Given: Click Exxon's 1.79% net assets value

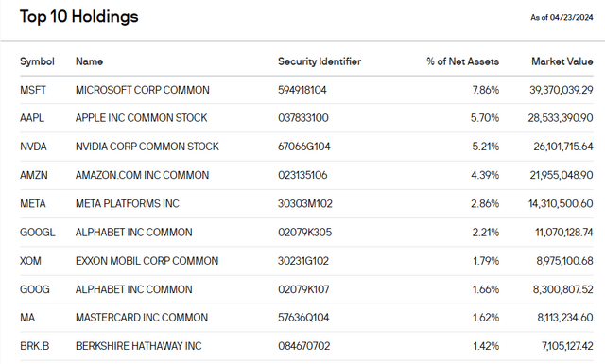Looking at the screenshot, I should [x=486, y=261].
